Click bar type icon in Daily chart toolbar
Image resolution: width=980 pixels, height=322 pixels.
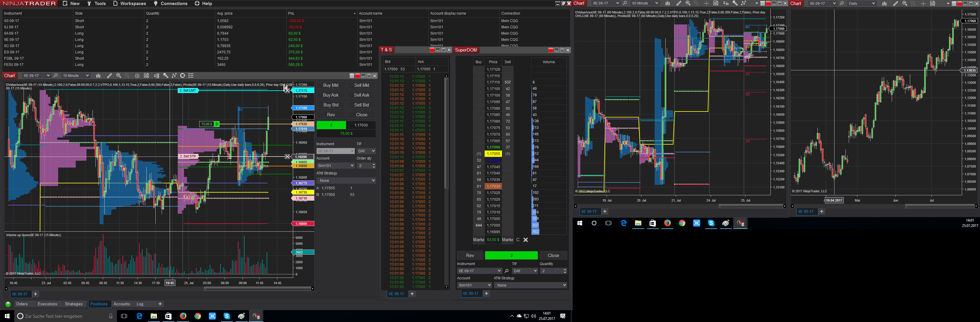[884, 3]
